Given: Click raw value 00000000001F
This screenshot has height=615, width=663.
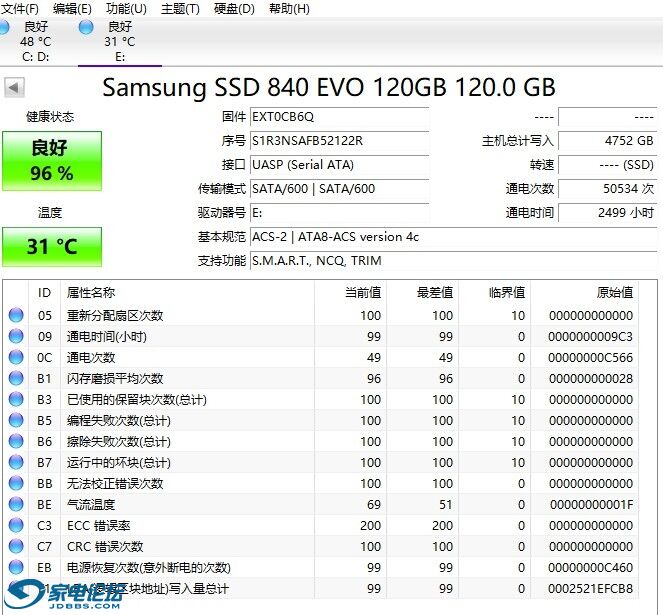Looking at the screenshot, I should (592, 505).
